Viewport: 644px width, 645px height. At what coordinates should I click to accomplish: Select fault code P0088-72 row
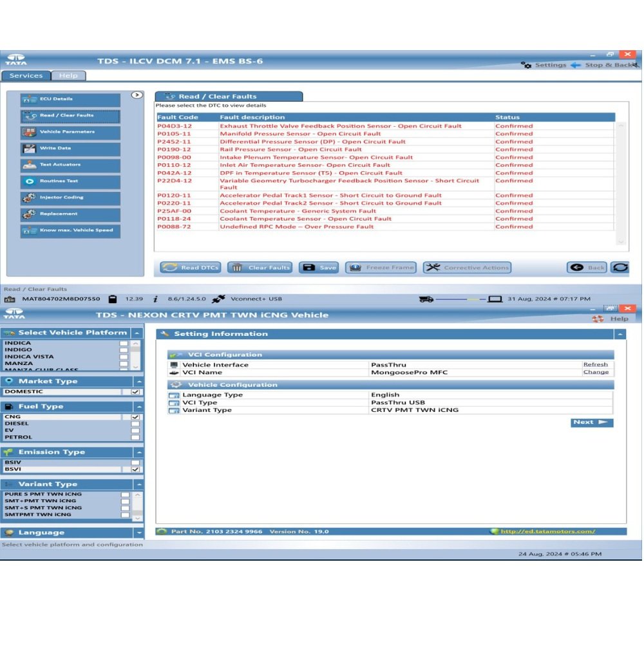tap(384, 227)
